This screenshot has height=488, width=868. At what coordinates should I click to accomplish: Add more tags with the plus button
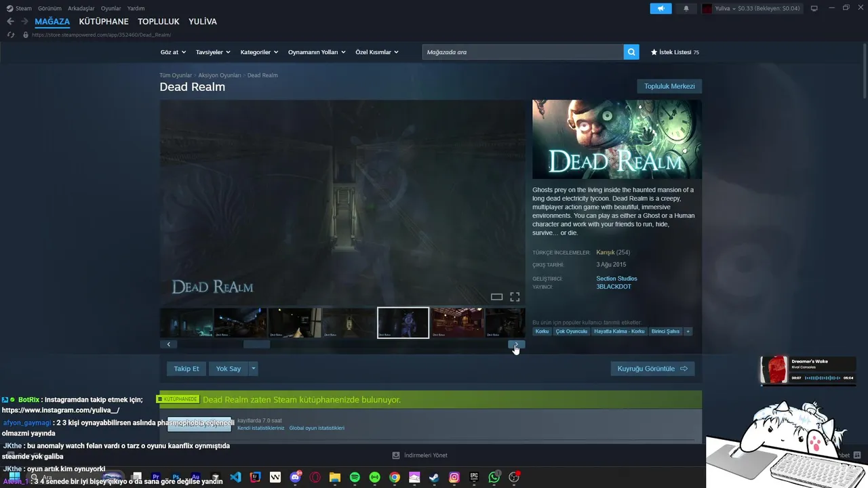[688, 331]
